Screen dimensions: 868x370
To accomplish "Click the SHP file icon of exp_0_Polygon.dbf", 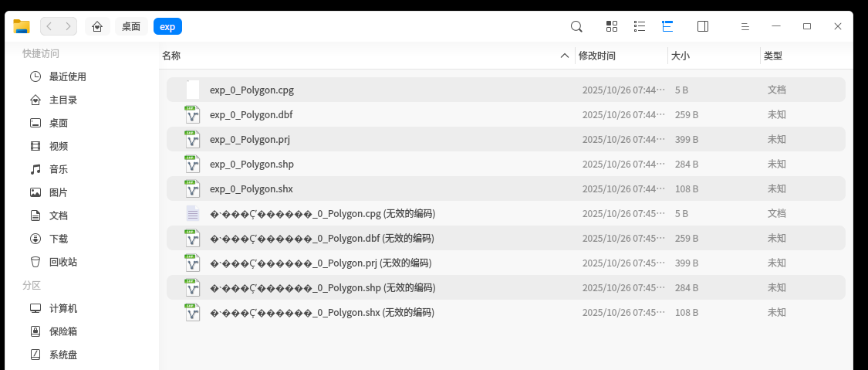I will point(192,114).
